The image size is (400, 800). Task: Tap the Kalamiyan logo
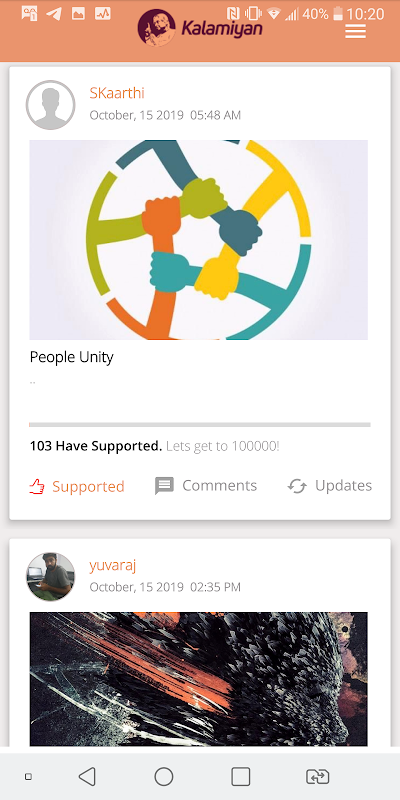point(200,28)
